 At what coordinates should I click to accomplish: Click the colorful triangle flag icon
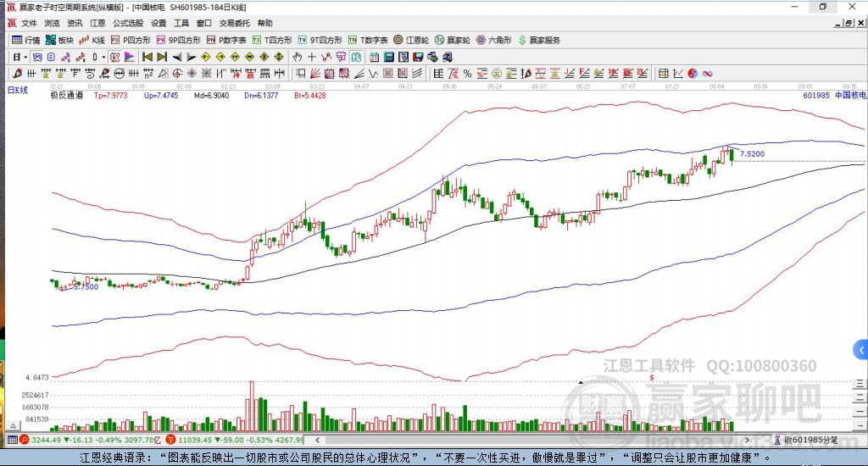[130, 57]
